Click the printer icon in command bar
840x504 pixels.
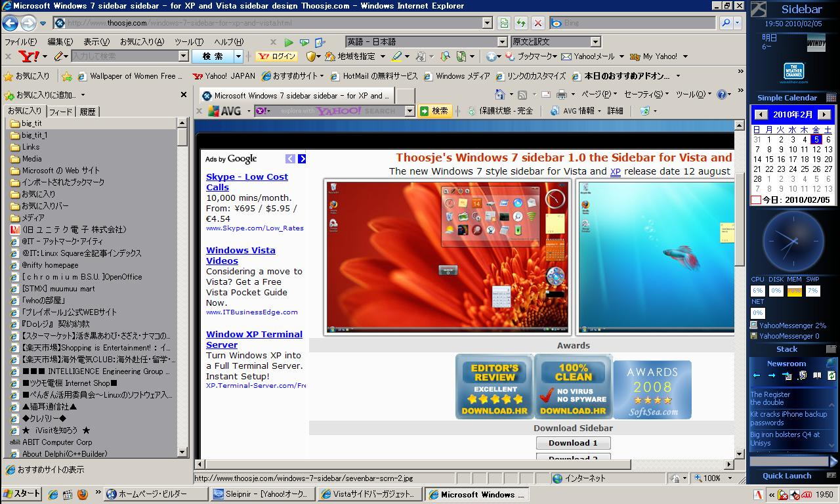click(561, 94)
